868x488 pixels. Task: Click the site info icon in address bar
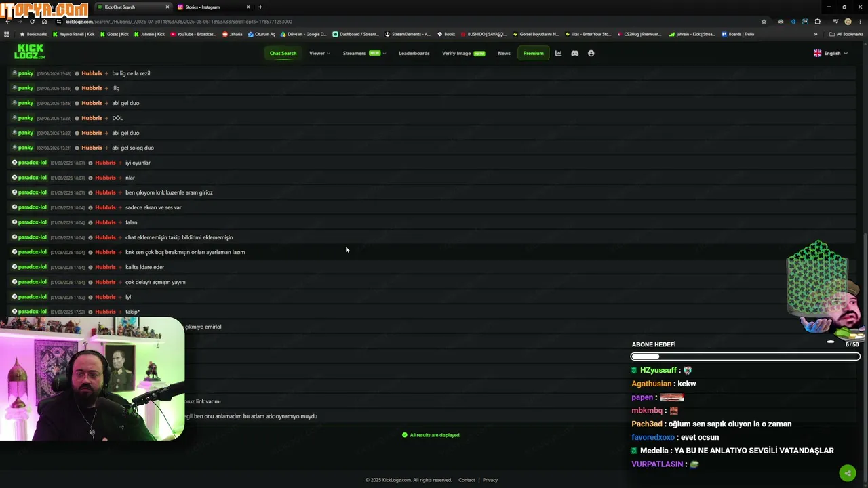pos(59,21)
